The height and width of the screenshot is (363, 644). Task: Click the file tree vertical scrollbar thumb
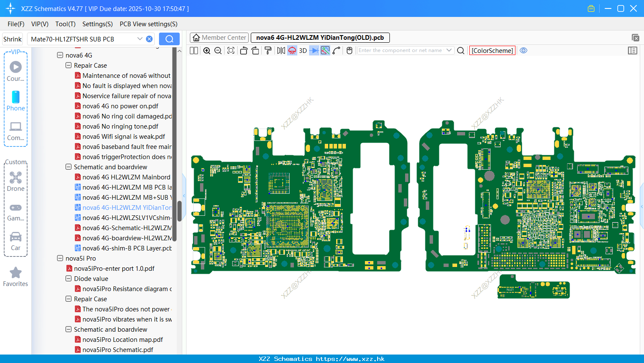[179, 211]
